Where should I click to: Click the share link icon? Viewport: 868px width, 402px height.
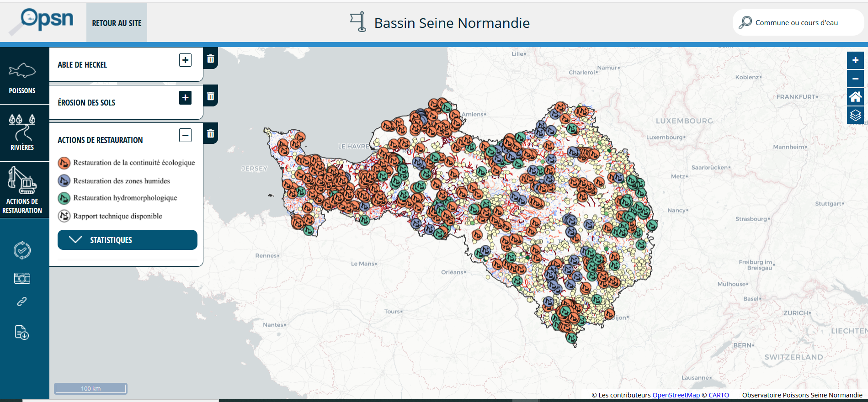coord(22,301)
